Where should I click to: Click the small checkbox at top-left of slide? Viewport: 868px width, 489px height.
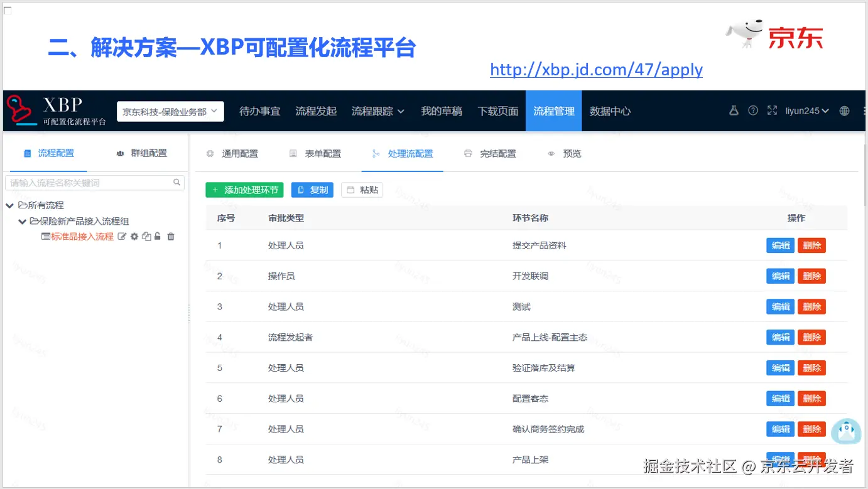[8, 11]
